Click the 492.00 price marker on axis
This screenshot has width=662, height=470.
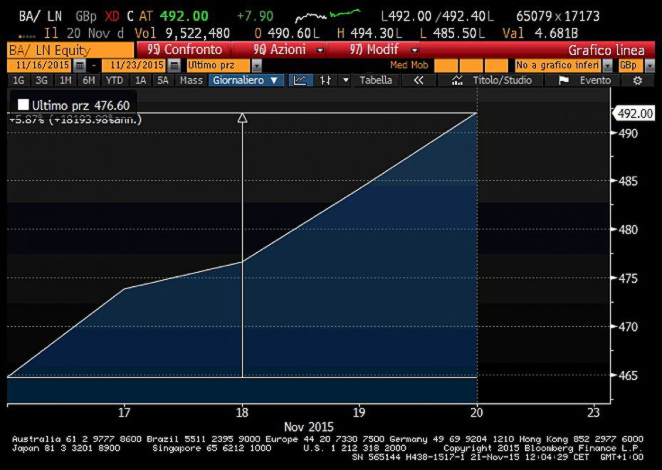pyautogui.click(x=635, y=113)
